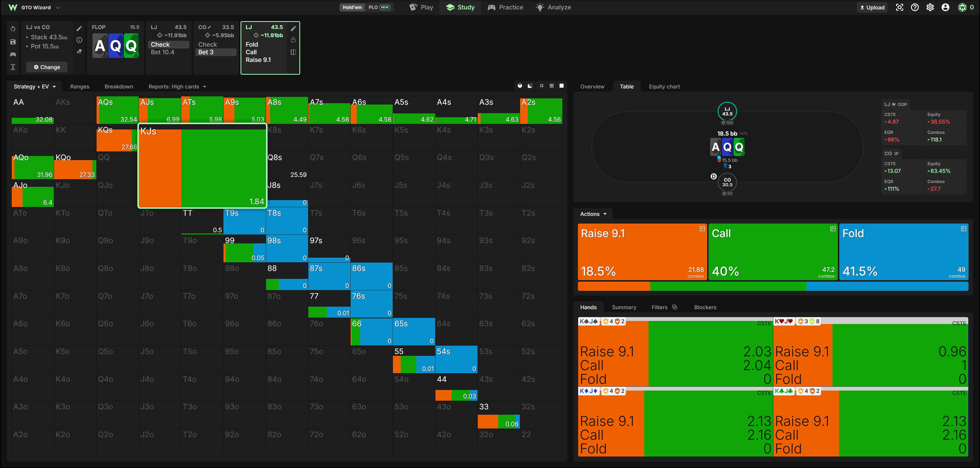Open the gamepad practice icon in sidebar
This screenshot has height=468, width=980.
13,54
